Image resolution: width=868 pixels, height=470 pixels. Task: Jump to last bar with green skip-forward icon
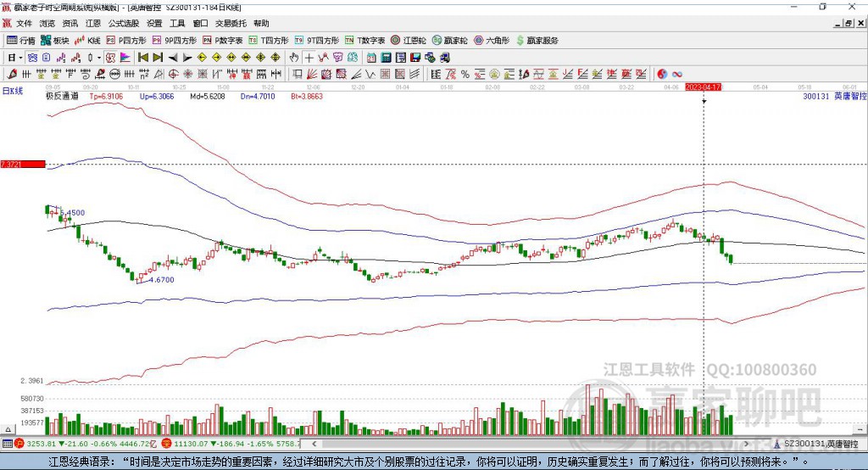click(158, 57)
